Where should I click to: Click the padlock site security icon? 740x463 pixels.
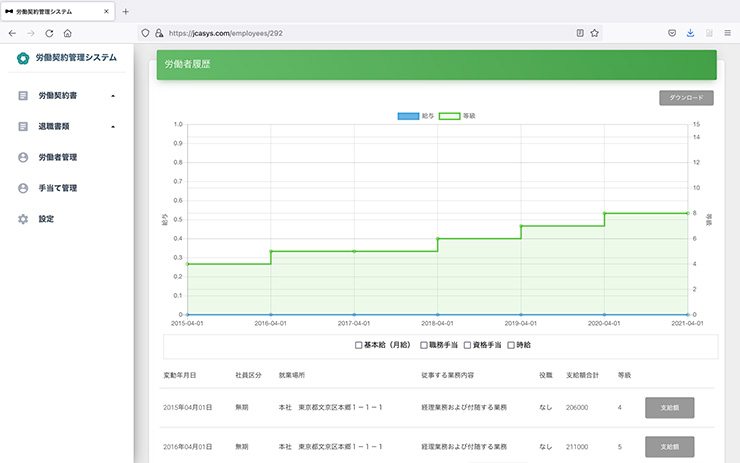tap(159, 33)
